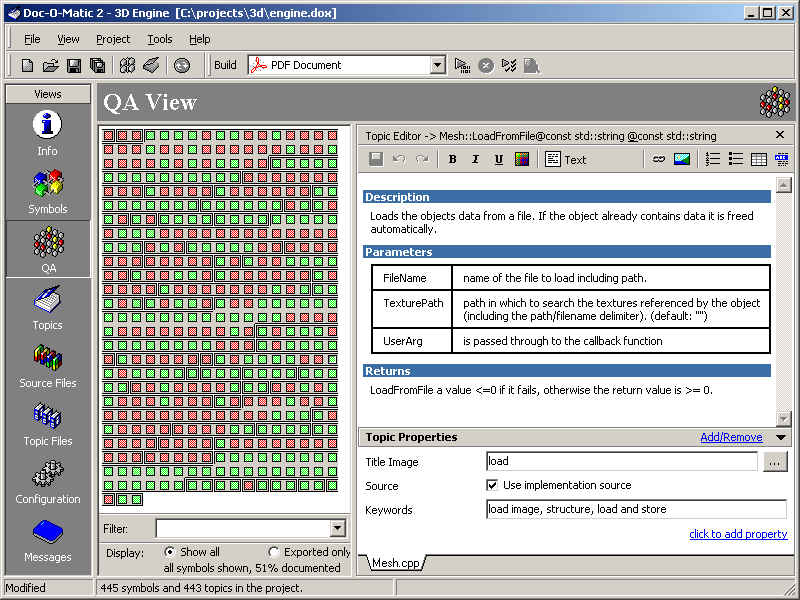Select the 'Show all' display option

click(170, 552)
